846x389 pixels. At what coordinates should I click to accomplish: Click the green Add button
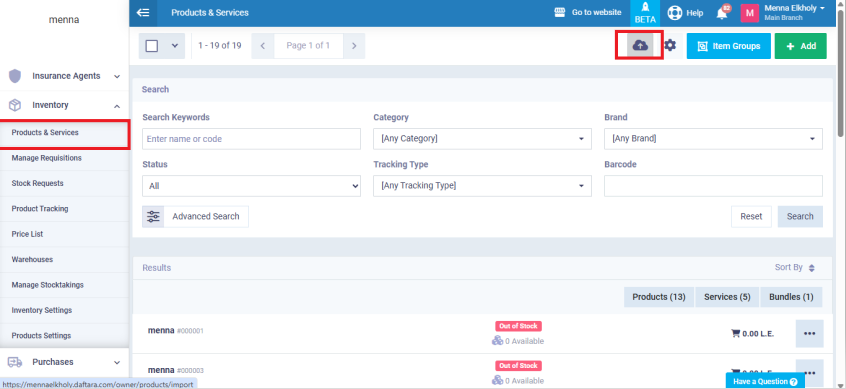point(800,46)
